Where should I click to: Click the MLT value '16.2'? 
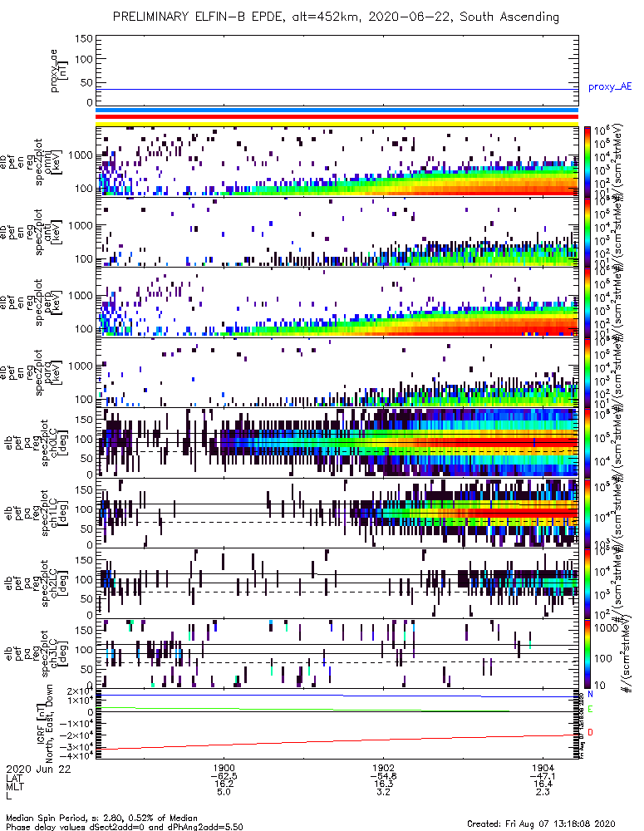224,784
